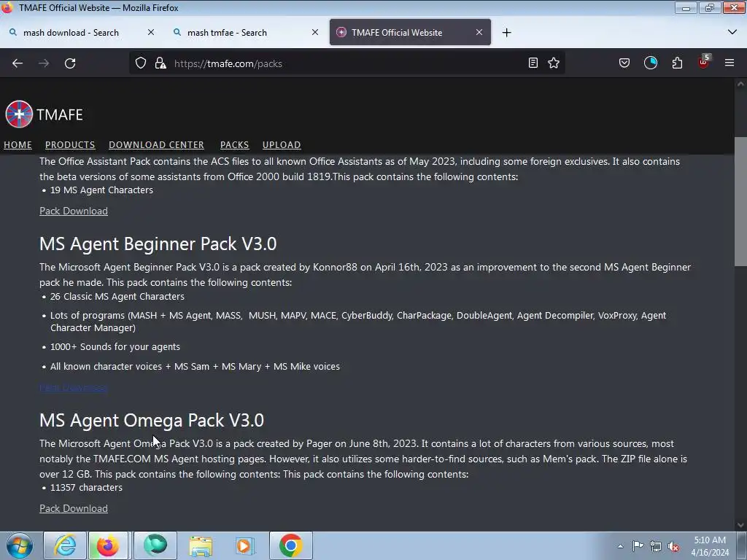This screenshot has width=747, height=560.
Task: Close the mash download search tab
Action: point(151,32)
